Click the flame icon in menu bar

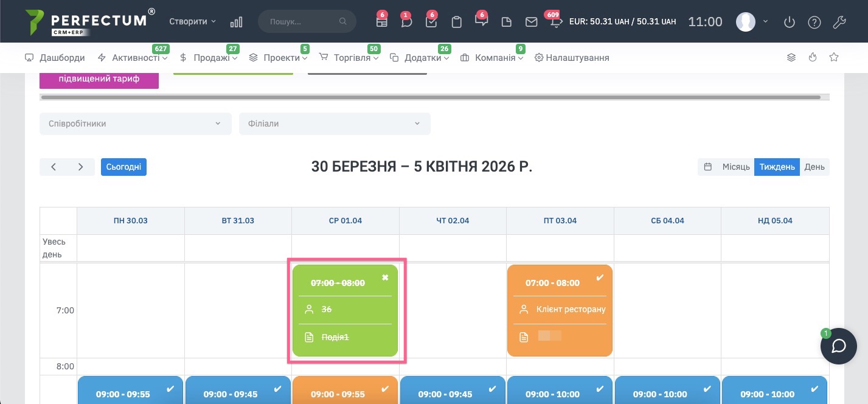pyautogui.click(x=813, y=57)
